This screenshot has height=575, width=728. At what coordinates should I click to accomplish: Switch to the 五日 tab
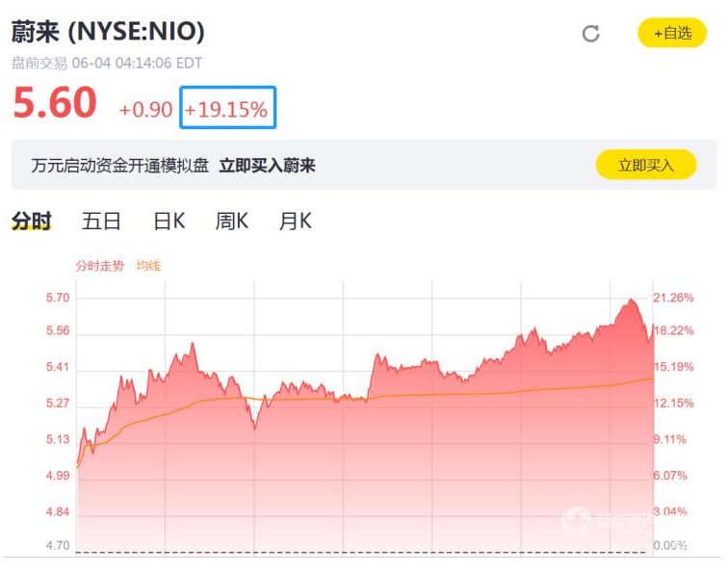[x=101, y=221]
